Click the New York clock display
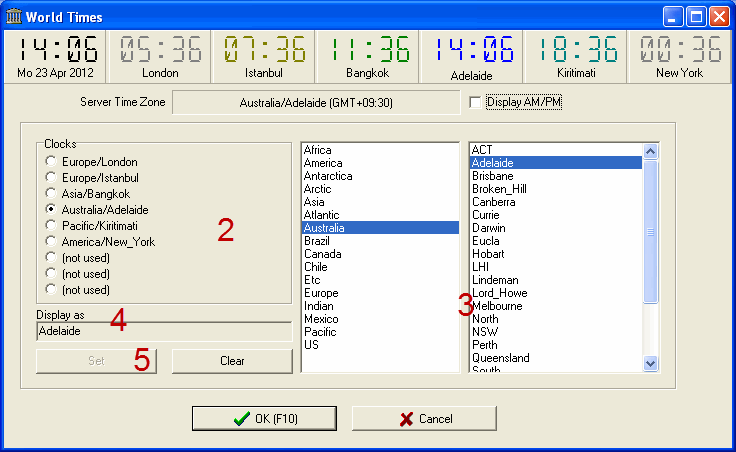 pyautogui.click(x=680, y=57)
